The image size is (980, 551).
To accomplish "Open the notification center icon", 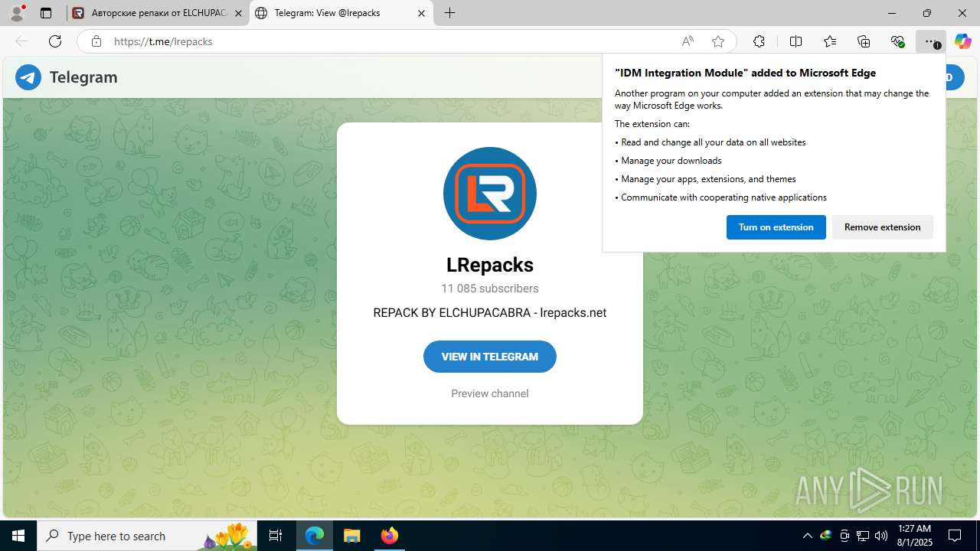I will tap(955, 536).
